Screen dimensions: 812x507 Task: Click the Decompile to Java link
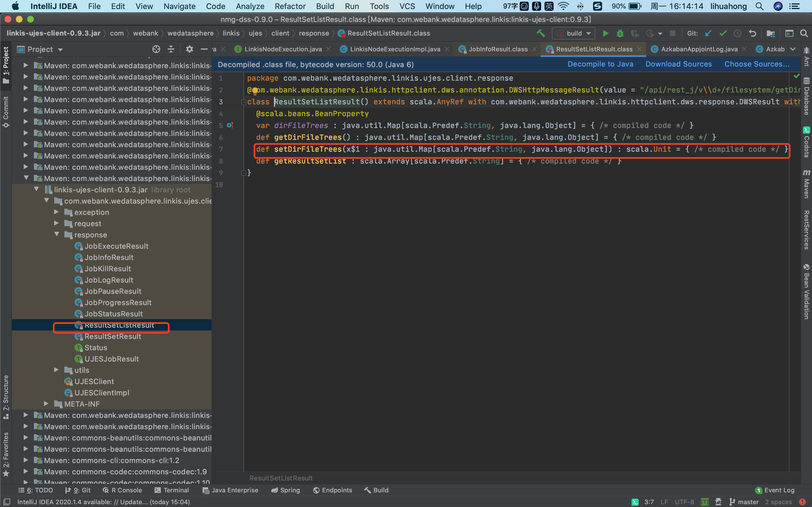[x=600, y=64]
